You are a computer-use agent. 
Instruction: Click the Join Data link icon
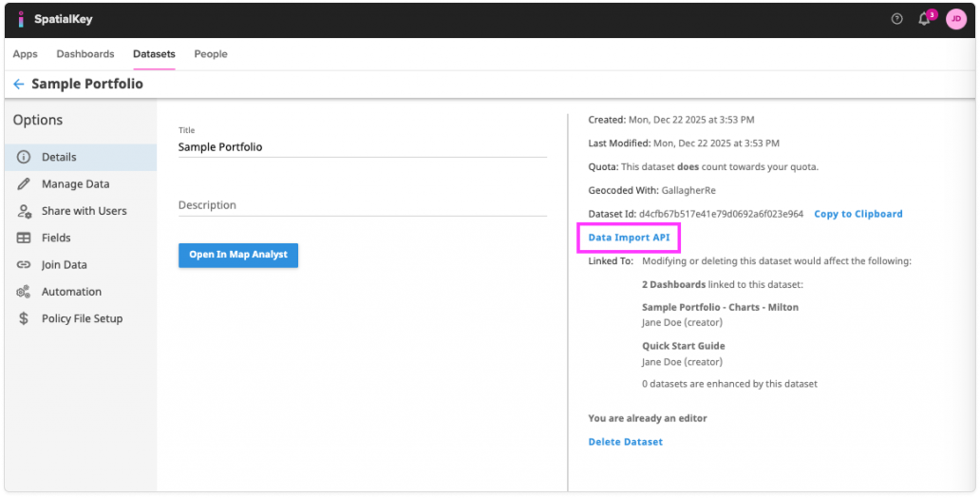pos(24,264)
